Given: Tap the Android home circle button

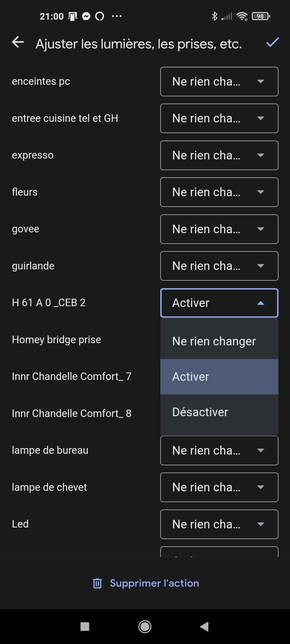Looking at the screenshot, I should click(145, 627).
